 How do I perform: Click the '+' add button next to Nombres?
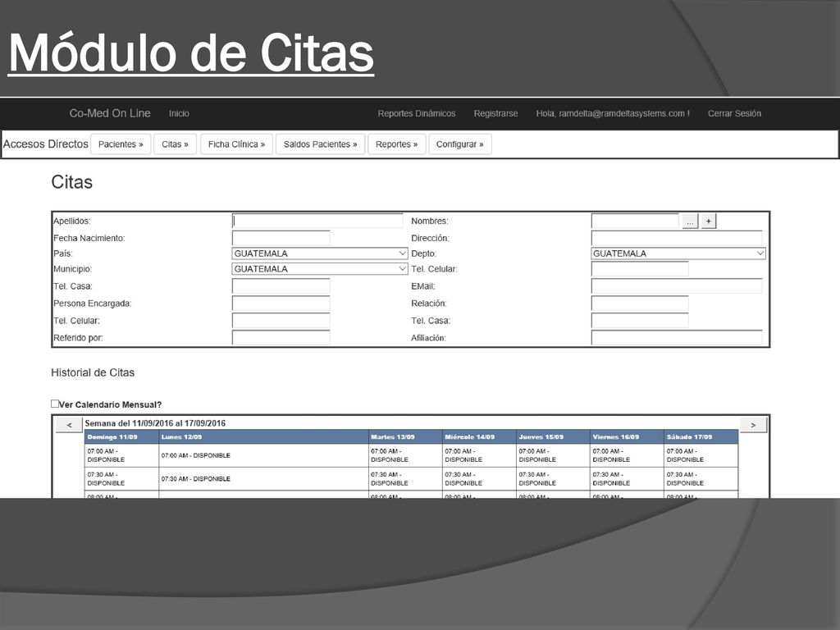(x=708, y=221)
